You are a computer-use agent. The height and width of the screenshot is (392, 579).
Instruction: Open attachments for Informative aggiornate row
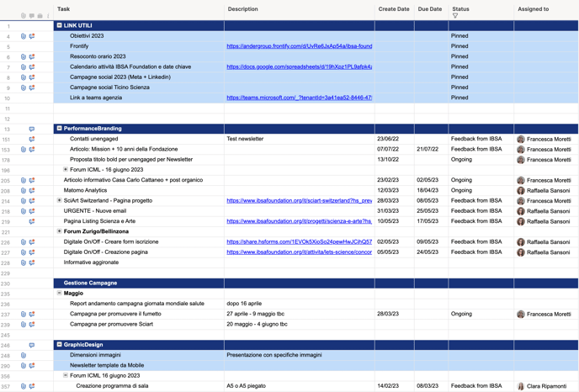pyautogui.click(x=24, y=262)
